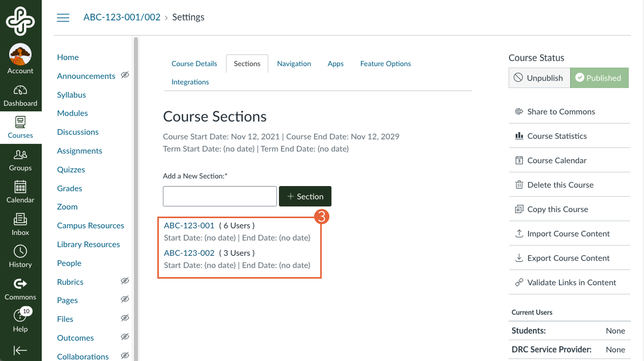Open Help with the notification badge
Image resolution: width=644 pixels, height=361 pixels.
point(20,319)
